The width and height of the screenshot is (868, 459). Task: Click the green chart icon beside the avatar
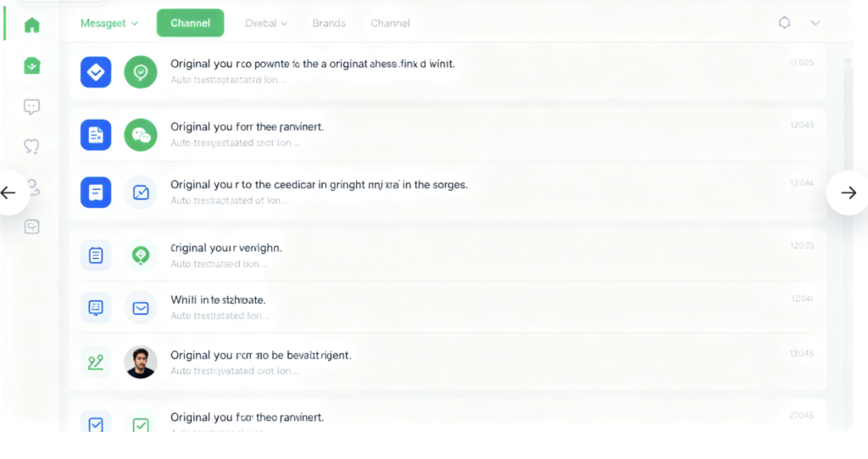coord(96,362)
